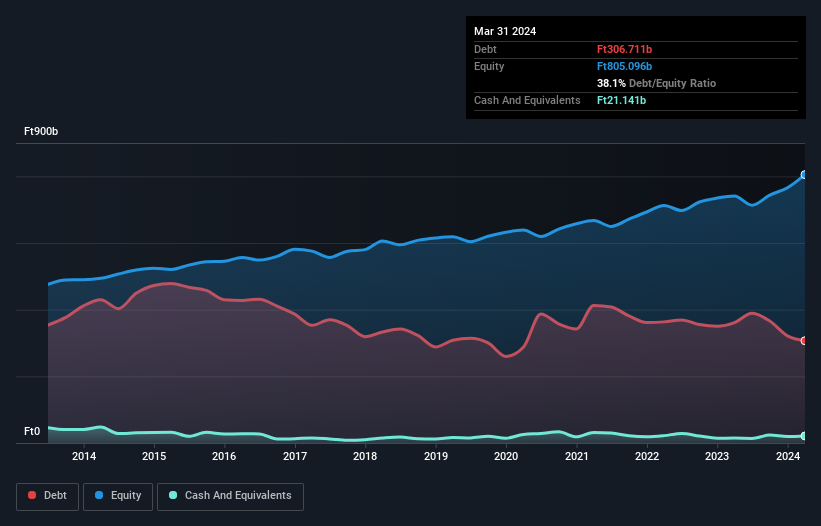Click the 2015 x-axis label
821x526 pixels.
pyautogui.click(x=154, y=456)
